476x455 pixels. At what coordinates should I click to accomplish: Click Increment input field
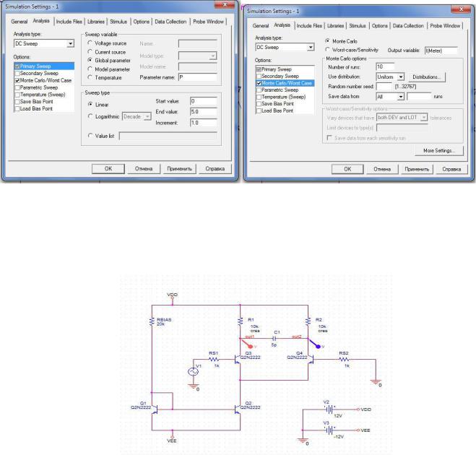[204, 123]
